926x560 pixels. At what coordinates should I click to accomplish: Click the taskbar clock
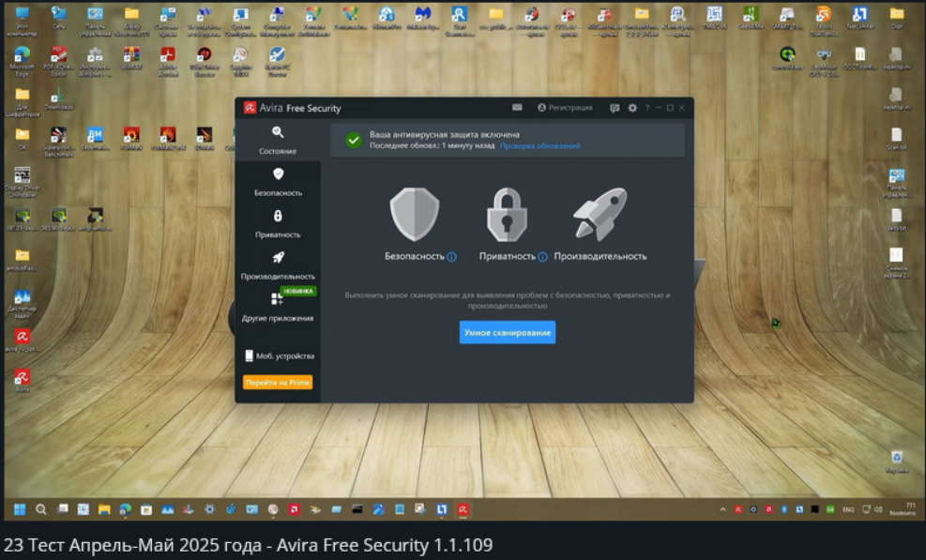pos(904,509)
